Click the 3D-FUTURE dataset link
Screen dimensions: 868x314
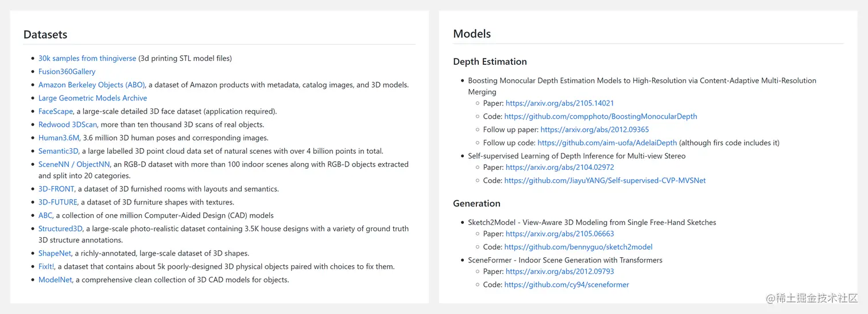58,202
